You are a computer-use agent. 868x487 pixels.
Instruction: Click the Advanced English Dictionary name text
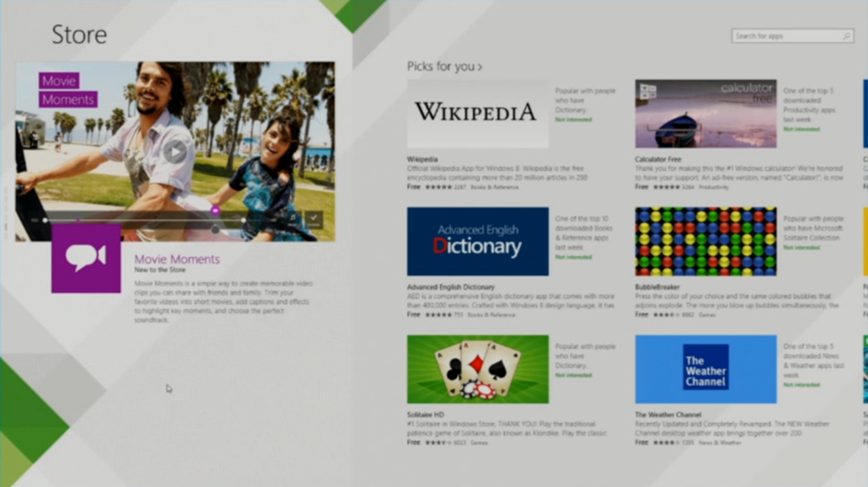pos(451,287)
